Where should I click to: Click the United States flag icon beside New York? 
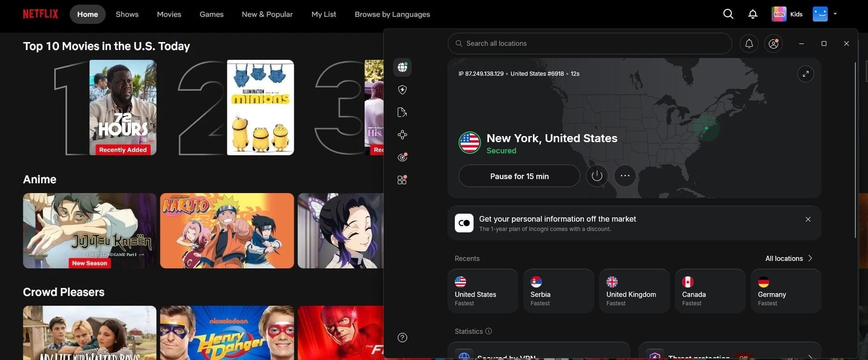(469, 143)
